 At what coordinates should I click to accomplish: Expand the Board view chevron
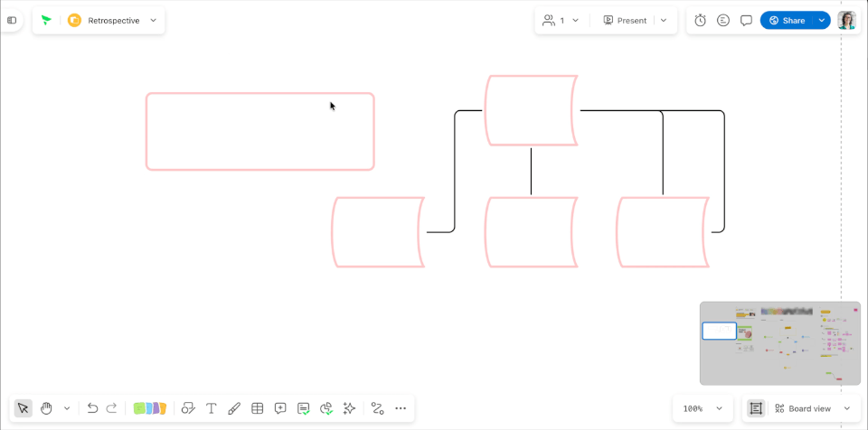pyautogui.click(x=846, y=408)
